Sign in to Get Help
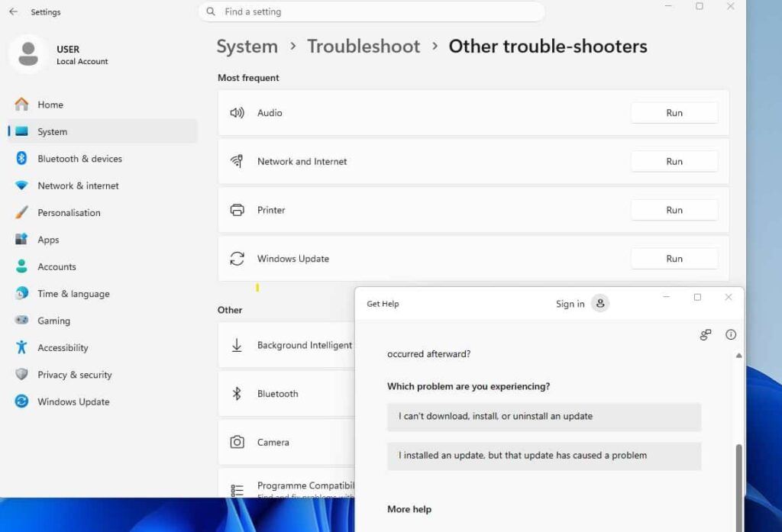This screenshot has width=782, height=532. pos(570,304)
